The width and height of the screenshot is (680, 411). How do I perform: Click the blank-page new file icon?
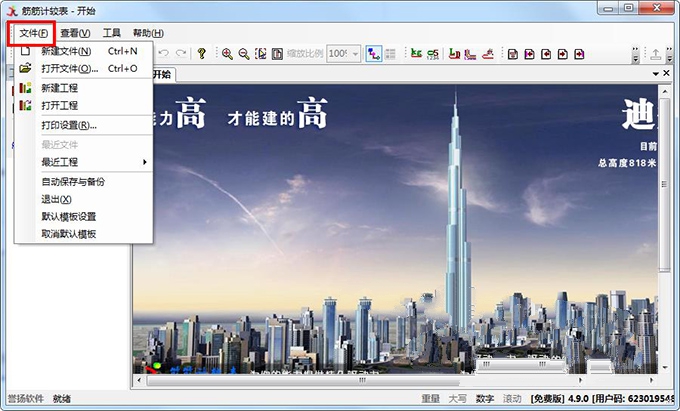click(25, 51)
